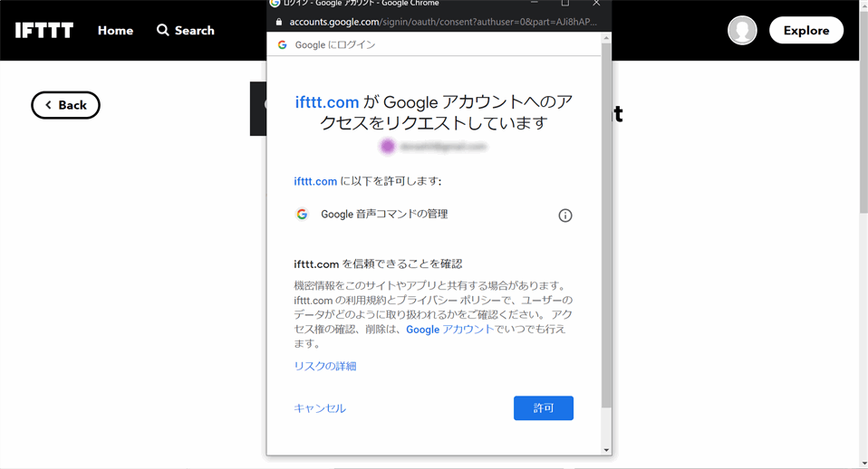Viewport: 868px width, 469px height.
Task: Open the Google アカウント link
Action: (x=449, y=329)
